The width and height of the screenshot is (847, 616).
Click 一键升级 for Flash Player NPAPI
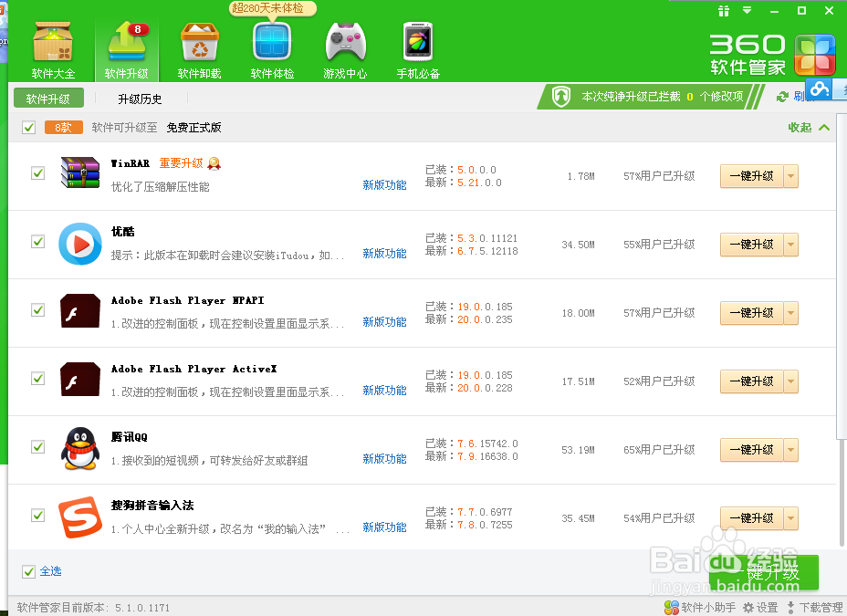751,313
